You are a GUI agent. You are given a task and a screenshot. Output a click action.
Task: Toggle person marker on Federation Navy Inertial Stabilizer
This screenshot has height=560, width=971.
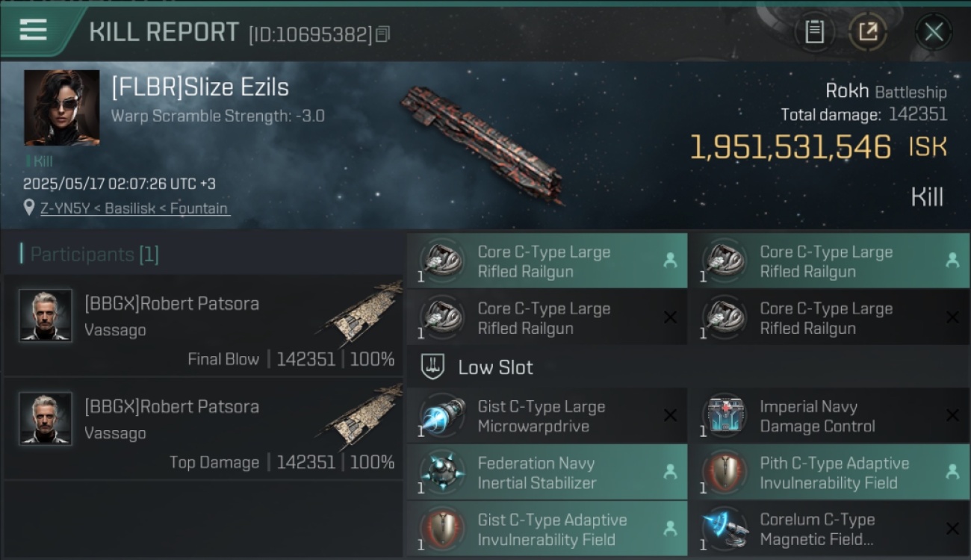[670, 472]
